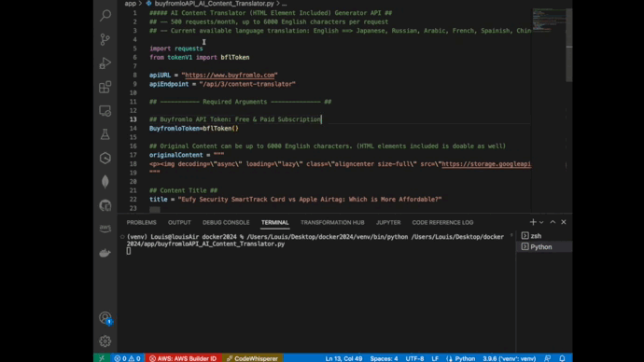
Task: Click 'BuyfromloToken=bflToken()' line
Action: click(x=194, y=129)
